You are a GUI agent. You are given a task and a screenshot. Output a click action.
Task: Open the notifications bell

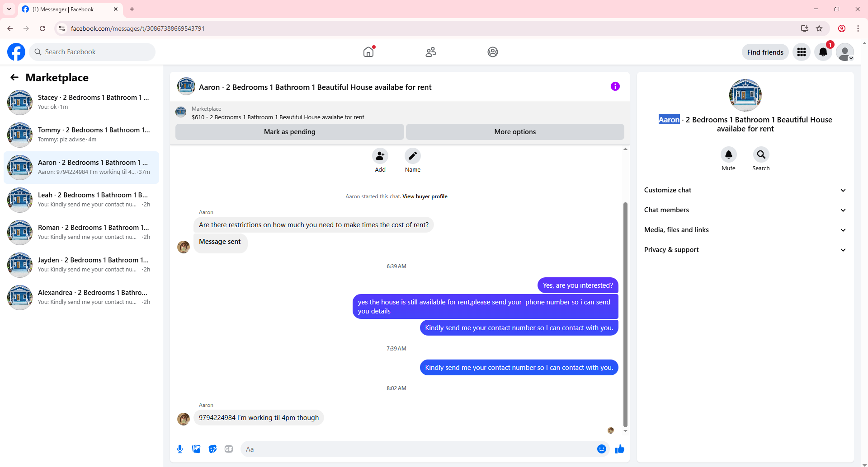[823, 52]
